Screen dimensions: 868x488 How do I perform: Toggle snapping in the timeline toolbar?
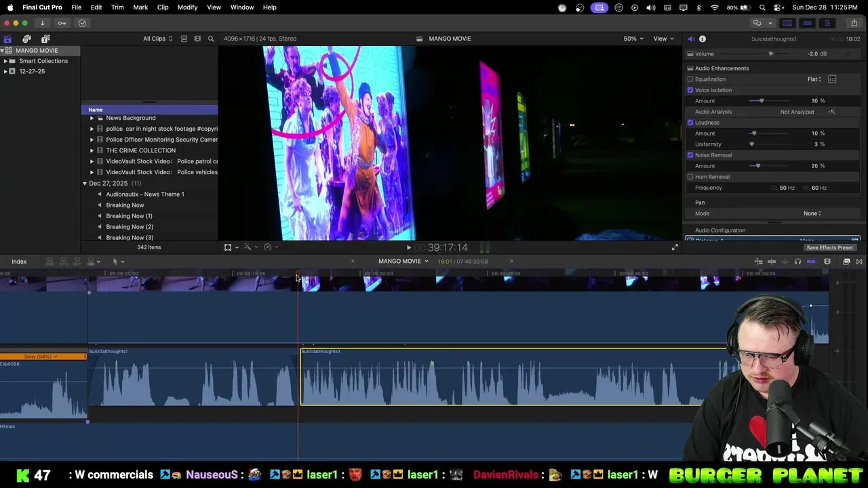pyautogui.click(x=811, y=262)
